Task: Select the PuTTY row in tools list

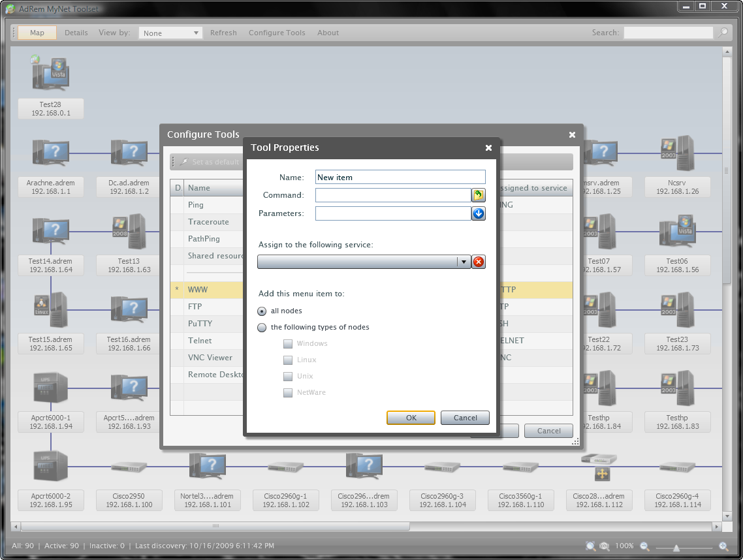Action: tap(207, 324)
